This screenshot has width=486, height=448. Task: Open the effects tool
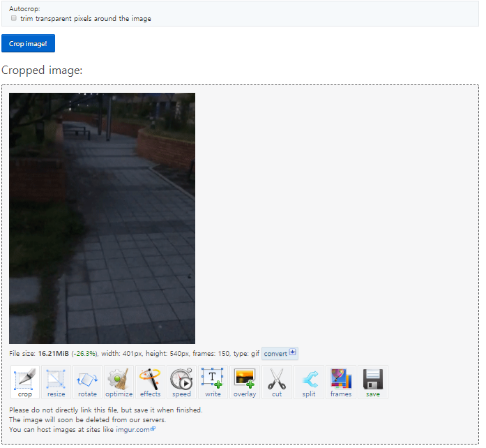tap(151, 382)
